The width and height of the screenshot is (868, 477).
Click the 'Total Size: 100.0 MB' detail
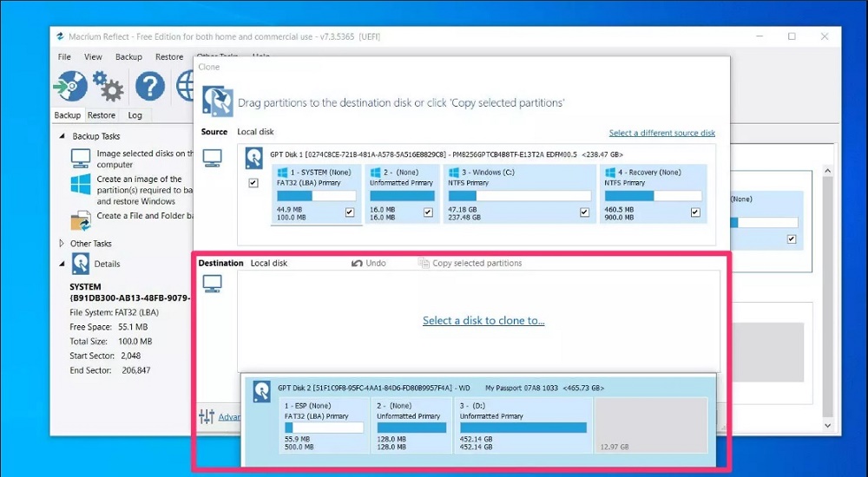111,342
